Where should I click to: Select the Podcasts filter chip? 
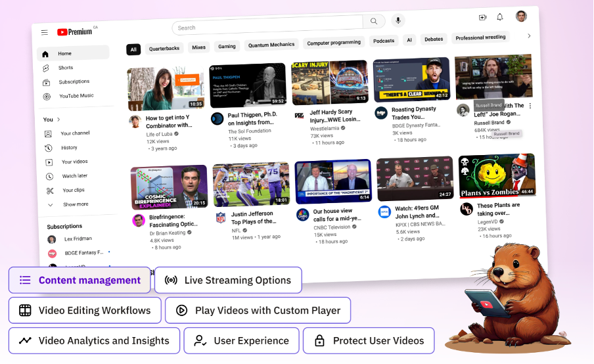(x=384, y=41)
